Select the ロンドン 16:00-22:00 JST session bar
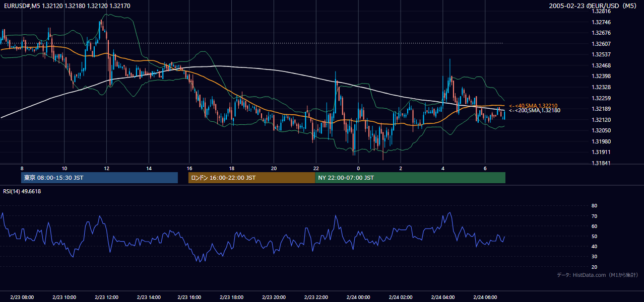 (251, 178)
